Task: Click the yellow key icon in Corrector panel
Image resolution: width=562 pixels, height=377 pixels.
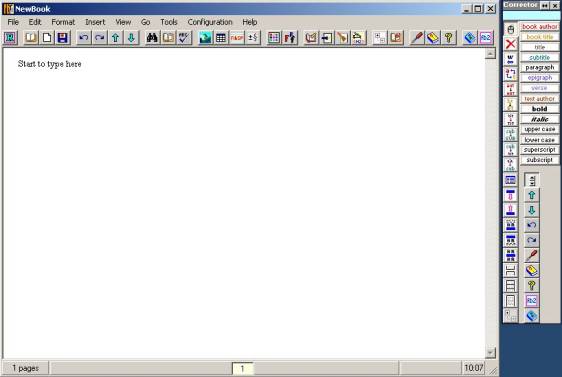Action: tap(532, 285)
